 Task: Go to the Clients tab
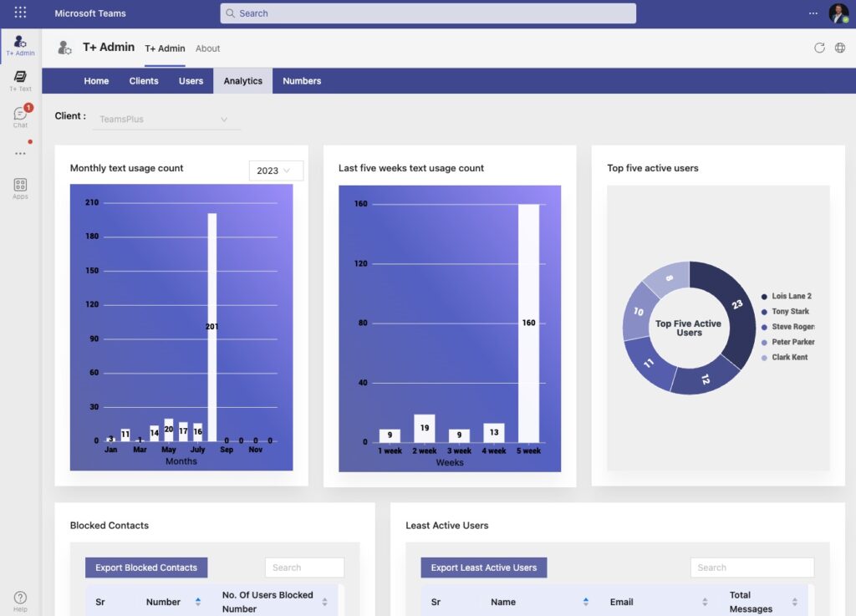(x=144, y=81)
